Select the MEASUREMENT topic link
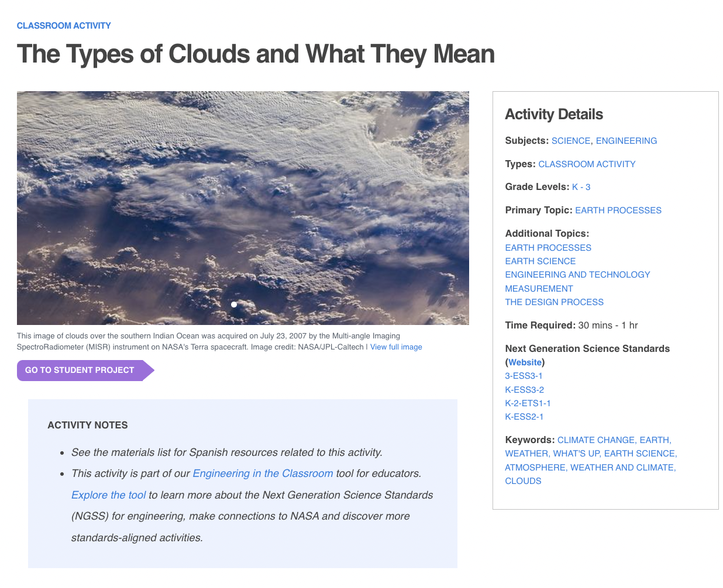 539,288
